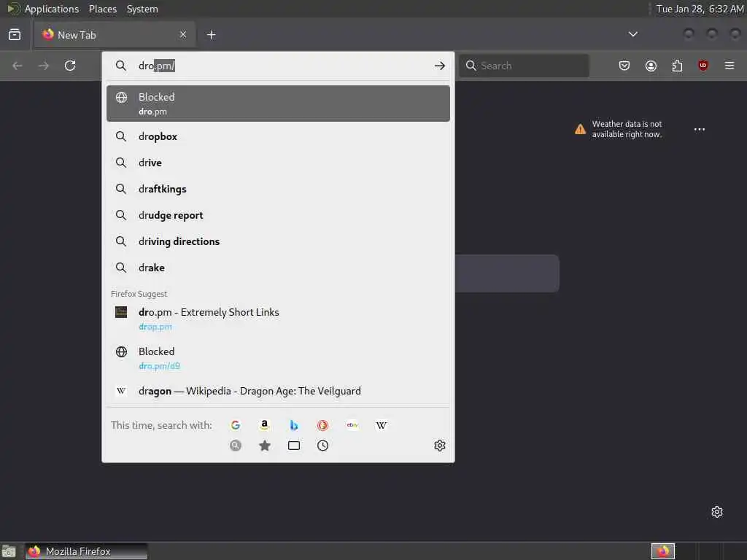Image resolution: width=747 pixels, height=560 pixels.
Task: Open the Firefox hamburger menu
Action: [729, 66]
